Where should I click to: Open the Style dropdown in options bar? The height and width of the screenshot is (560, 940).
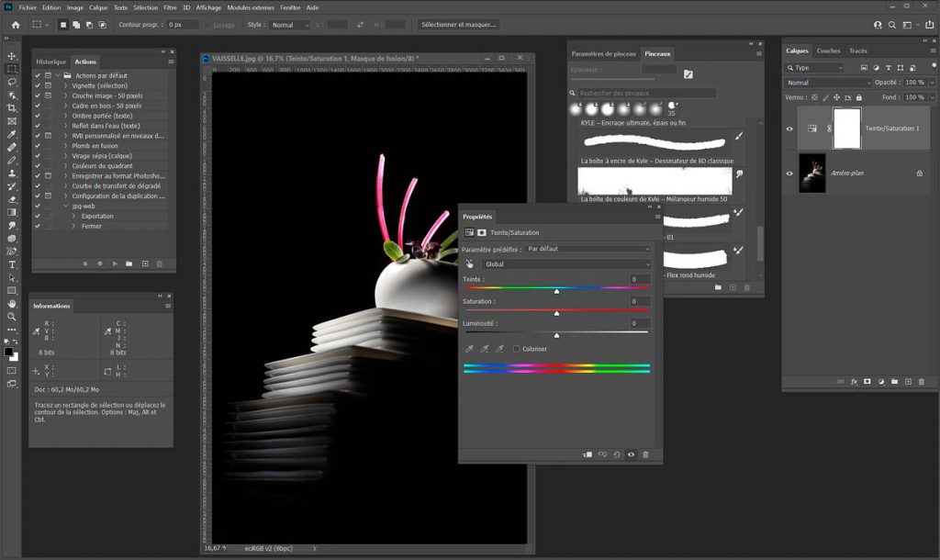[290, 25]
